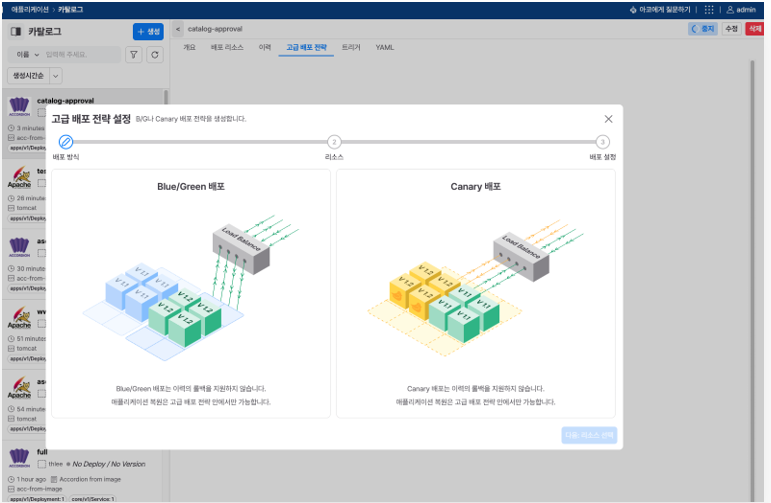The image size is (771, 503).
Task: Click the 다음: 리소스 선택 button
Action: [589, 435]
